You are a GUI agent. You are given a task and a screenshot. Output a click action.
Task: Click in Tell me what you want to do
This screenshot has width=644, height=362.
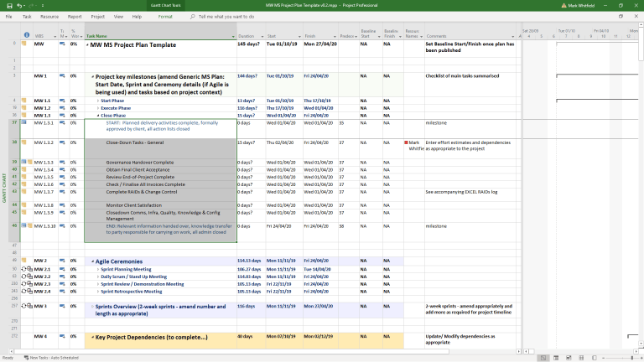(x=226, y=17)
